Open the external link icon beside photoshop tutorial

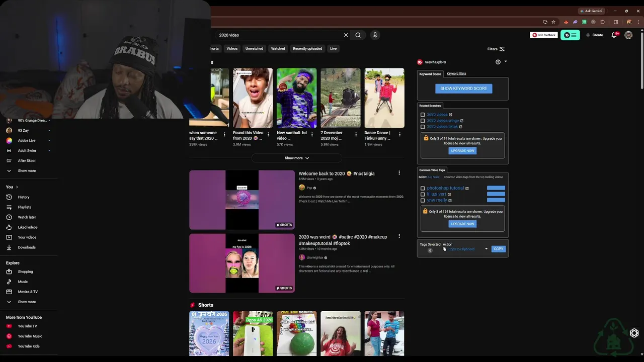point(467,188)
